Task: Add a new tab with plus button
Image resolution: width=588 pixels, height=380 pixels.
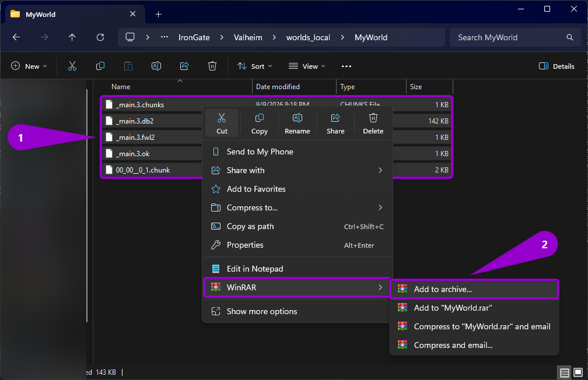Action: pyautogui.click(x=158, y=14)
